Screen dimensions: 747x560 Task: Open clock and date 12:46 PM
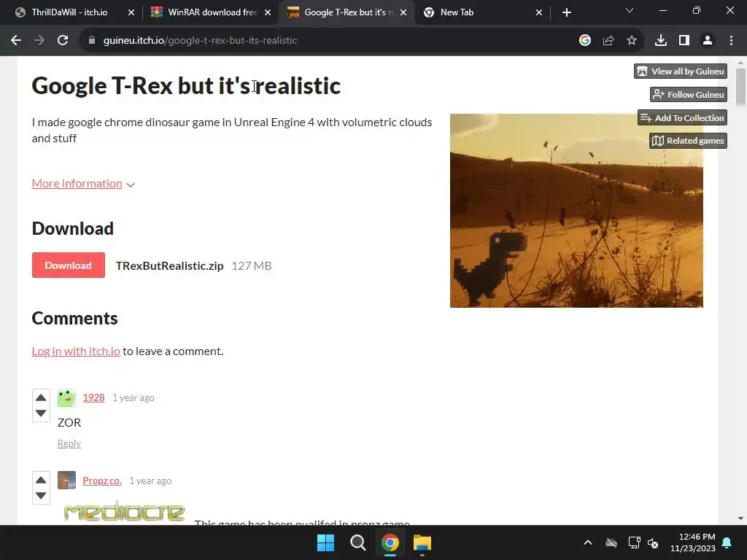(693, 542)
